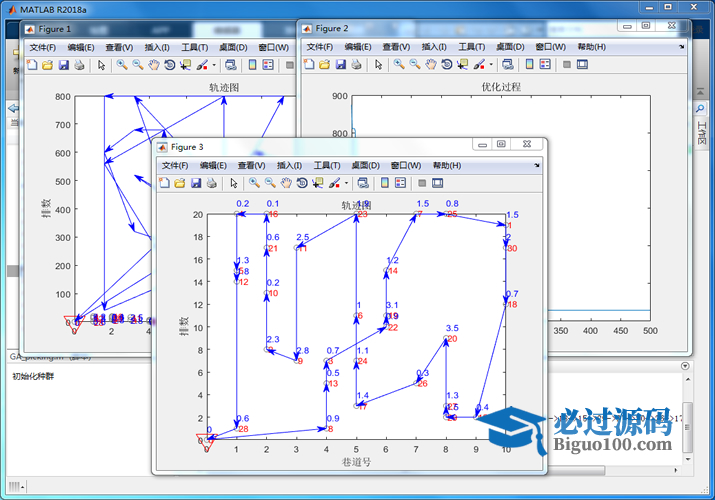Click New Figure icon in Figure 3 toolbar
The height and width of the screenshot is (500, 715).
(x=164, y=183)
